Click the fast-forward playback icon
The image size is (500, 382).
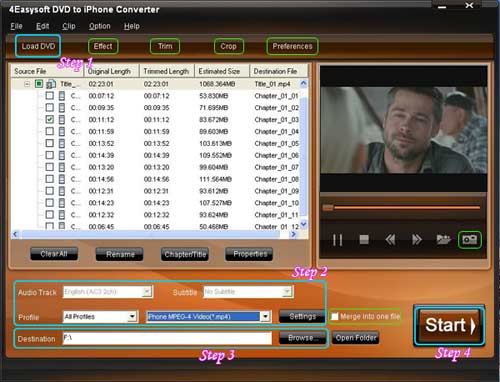coord(417,240)
